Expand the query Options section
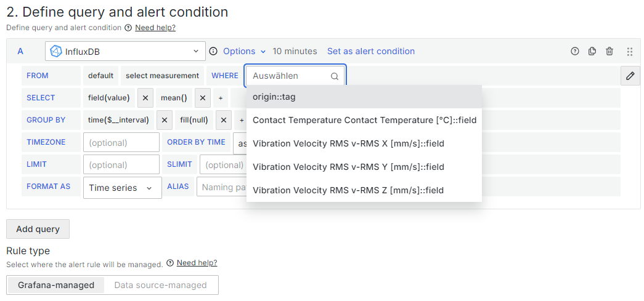Viewport: 644px width, 301px height. click(x=244, y=52)
